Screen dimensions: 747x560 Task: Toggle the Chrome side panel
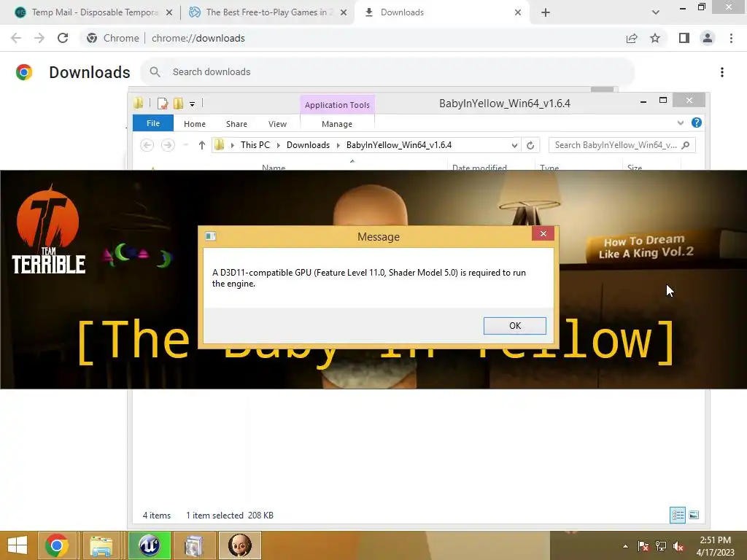[684, 38]
